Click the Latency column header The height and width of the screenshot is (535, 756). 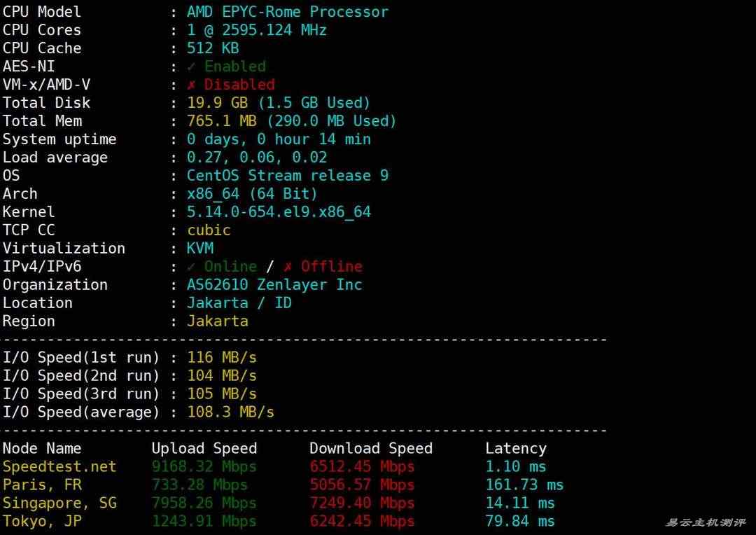[x=516, y=449]
